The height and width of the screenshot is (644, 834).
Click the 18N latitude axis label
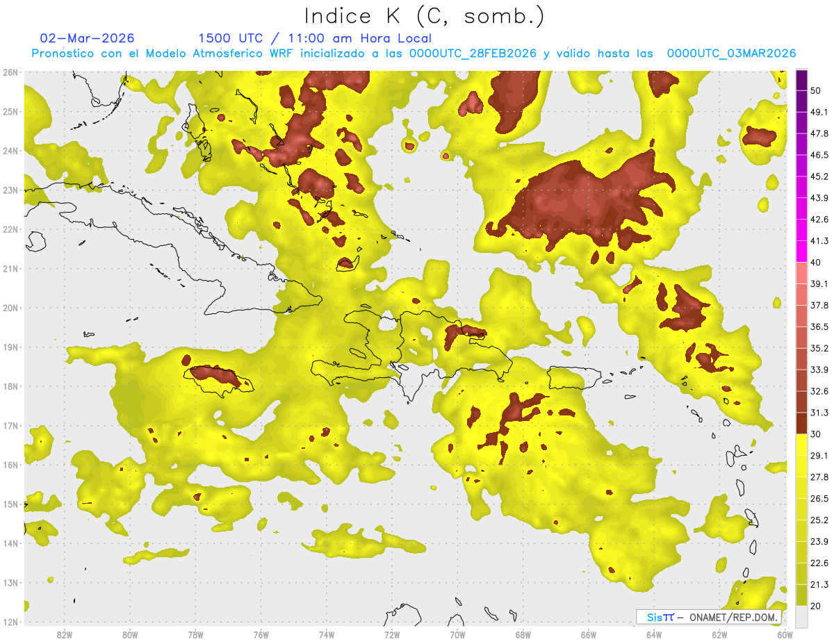[x=10, y=386]
